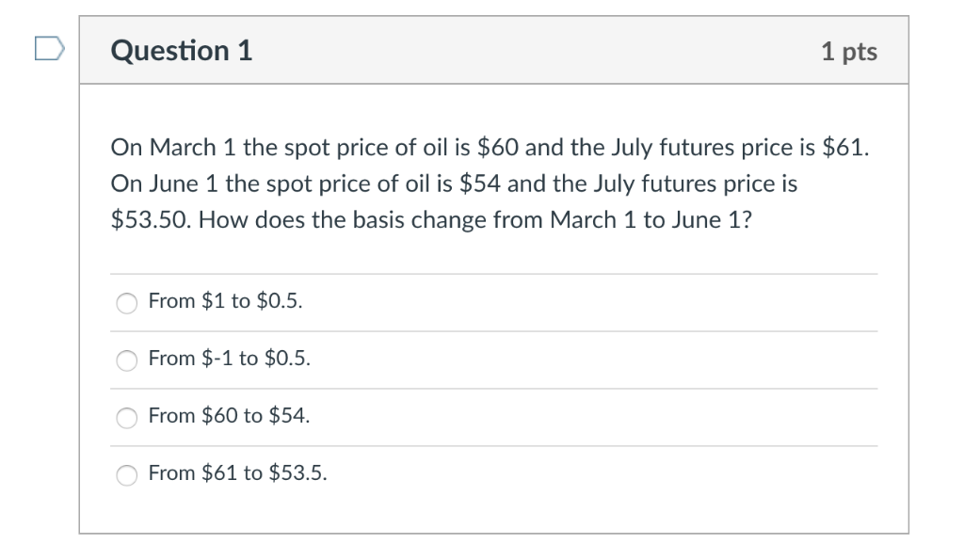This screenshot has width=964, height=560.
Task: Click the answer text 'From $1 to $0.5.'
Action: [x=226, y=301]
